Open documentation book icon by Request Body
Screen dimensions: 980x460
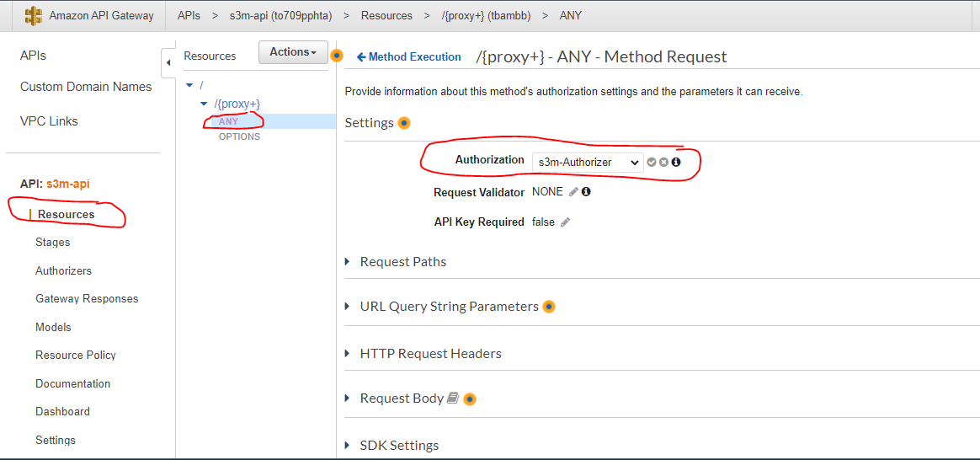453,398
